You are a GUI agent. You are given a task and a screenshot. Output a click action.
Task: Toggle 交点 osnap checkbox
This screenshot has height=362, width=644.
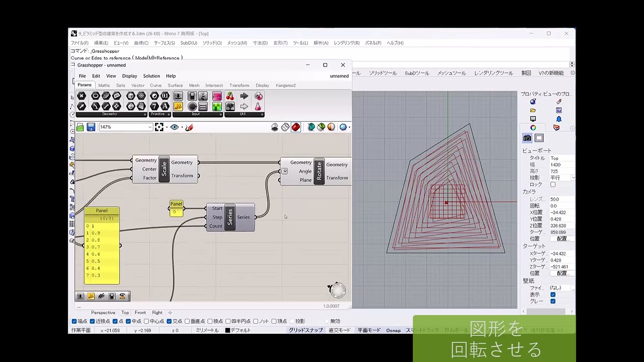coord(169,321)
